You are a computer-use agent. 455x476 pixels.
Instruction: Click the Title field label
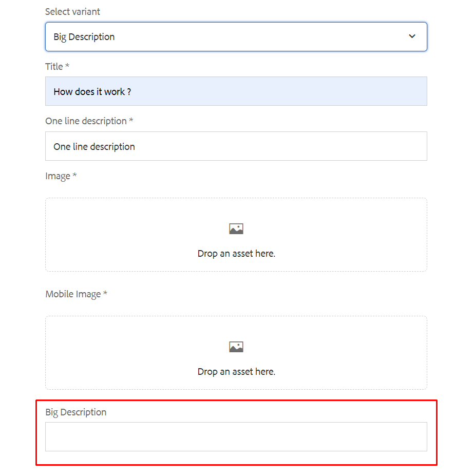[53, 66]
